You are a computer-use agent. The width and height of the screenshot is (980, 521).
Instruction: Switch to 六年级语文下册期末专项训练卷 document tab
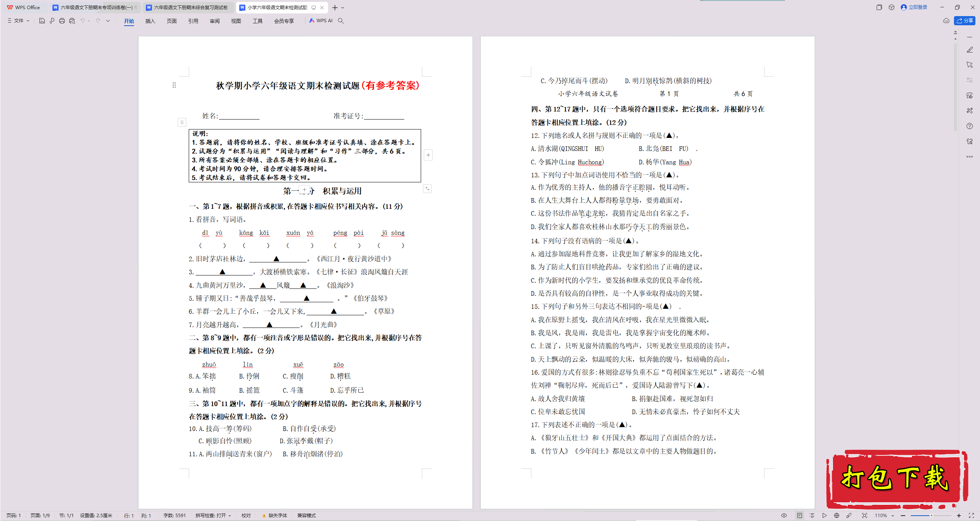coord(95,7)
